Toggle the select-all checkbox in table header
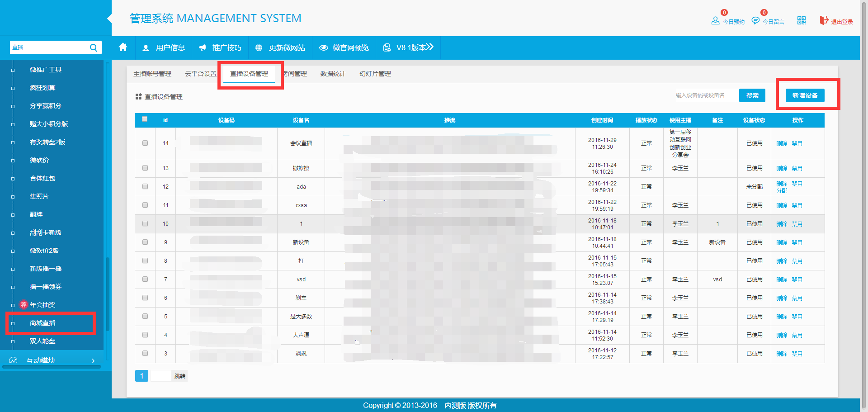868x412 pixels. pos(145,119)
